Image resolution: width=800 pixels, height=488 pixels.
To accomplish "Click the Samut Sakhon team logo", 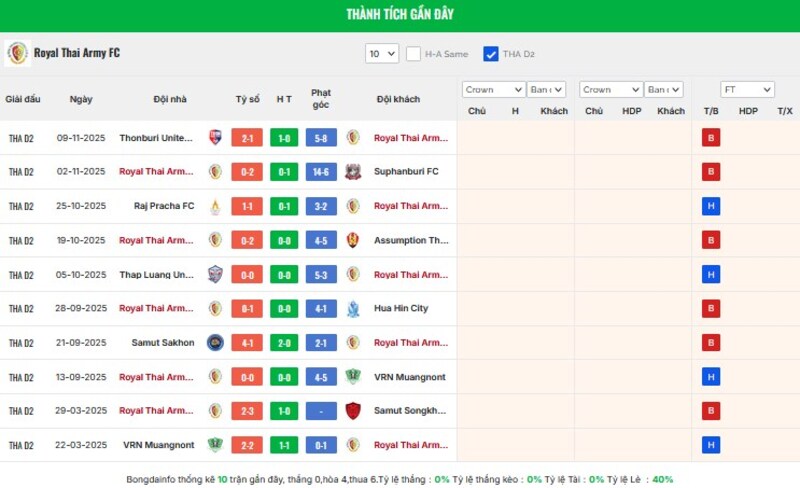I will tap(215, 342).
